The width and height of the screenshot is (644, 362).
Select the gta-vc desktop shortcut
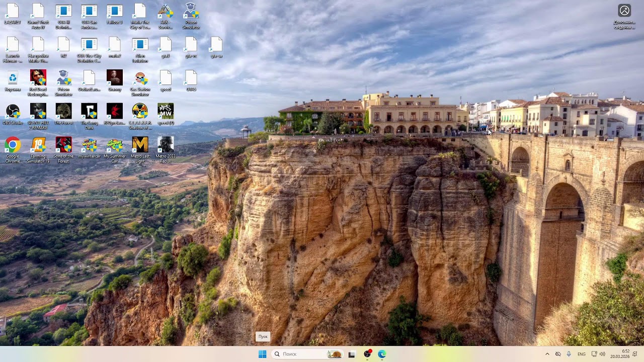pos(191,48)
